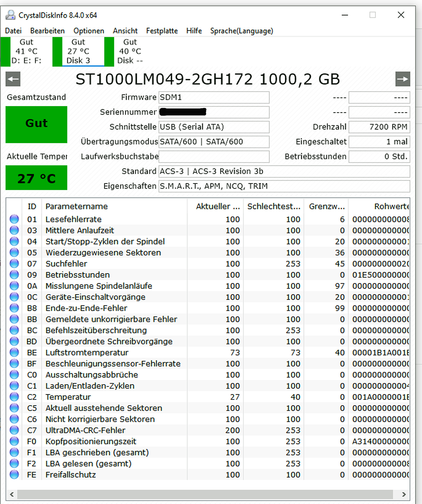Open the Bearbeiten menu

[47, 31]
